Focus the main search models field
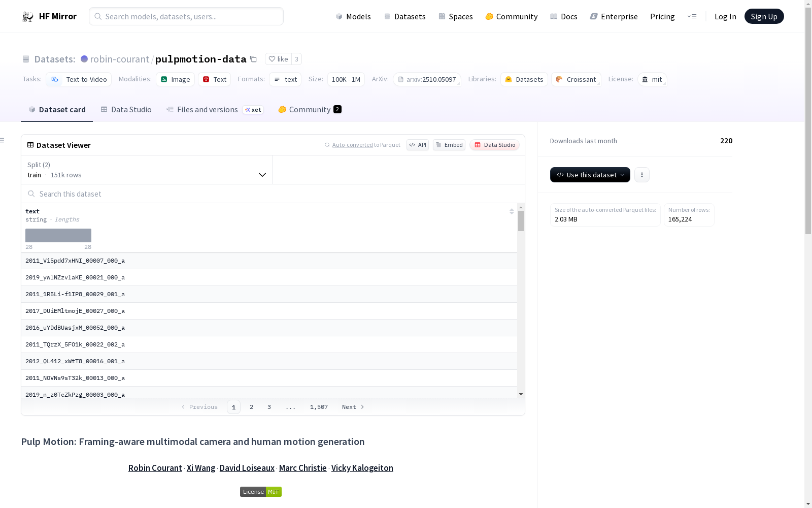 point(186,16)
